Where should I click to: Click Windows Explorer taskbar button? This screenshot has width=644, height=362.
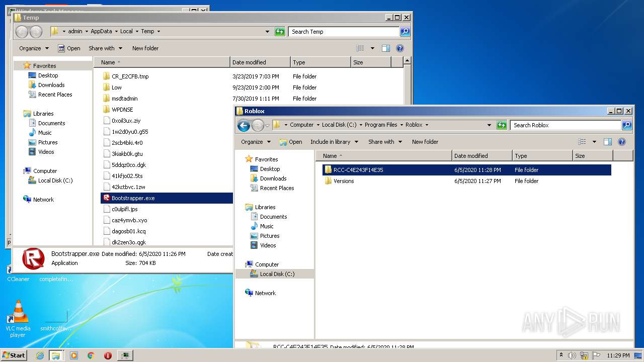point(56,355)
